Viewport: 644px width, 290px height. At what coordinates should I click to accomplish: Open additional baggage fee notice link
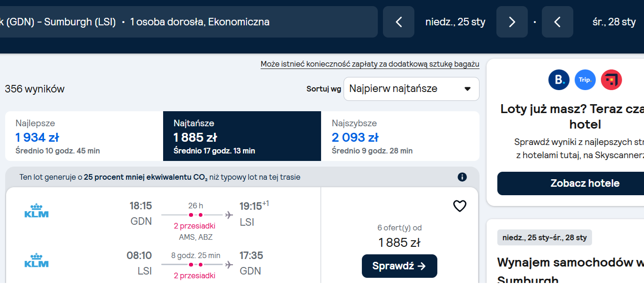(370, 64)
